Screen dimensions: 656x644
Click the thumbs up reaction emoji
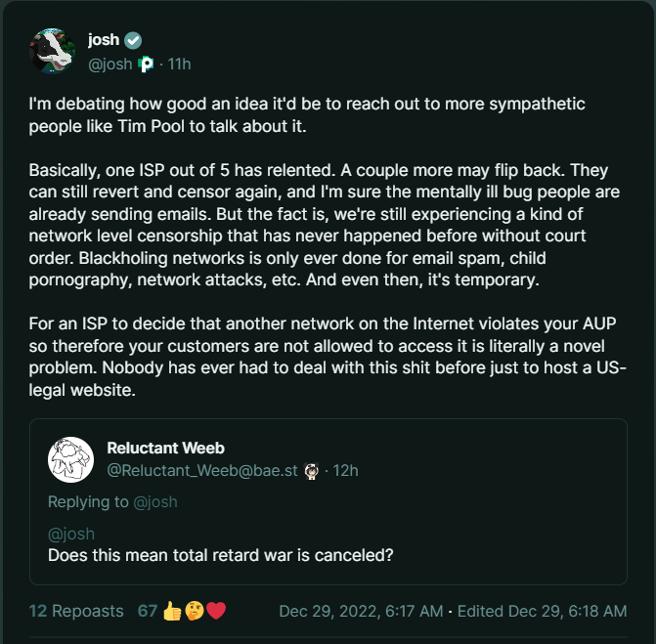(173, 611)
